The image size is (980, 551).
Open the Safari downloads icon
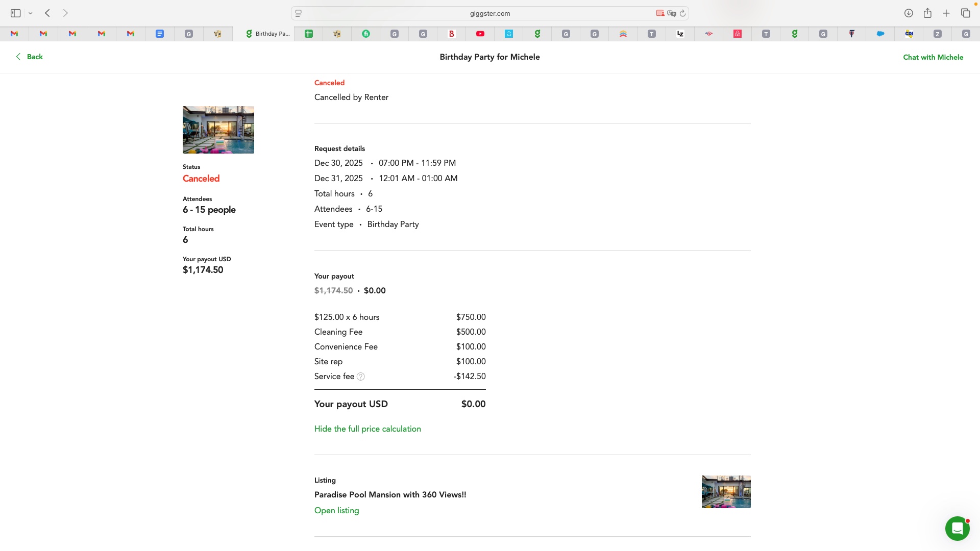[909, 13]
